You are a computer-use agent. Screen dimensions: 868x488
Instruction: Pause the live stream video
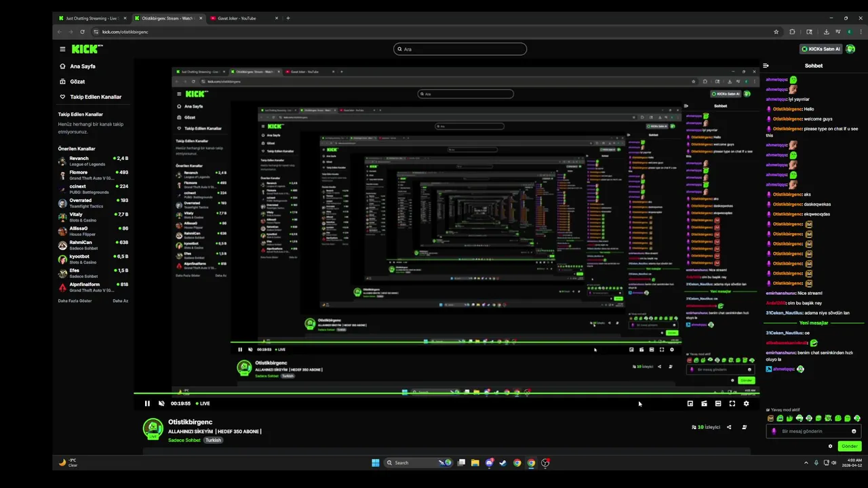pyautogui.click(x=147, y=403)
